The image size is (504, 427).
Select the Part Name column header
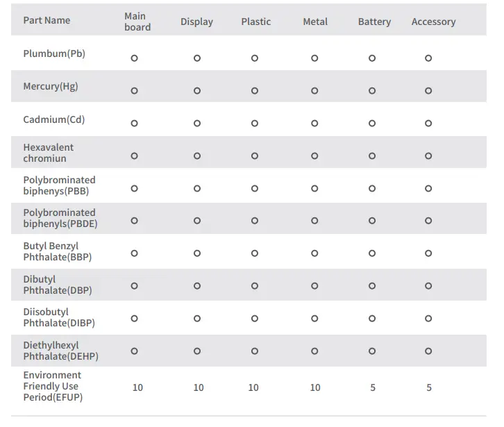(47, 21)
